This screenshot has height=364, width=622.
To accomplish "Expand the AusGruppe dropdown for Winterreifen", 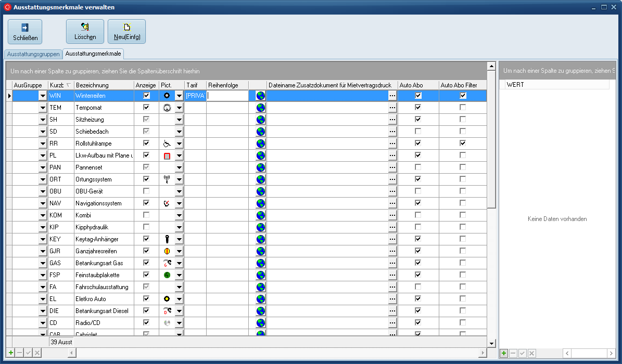I will click(x=43, y=96).
